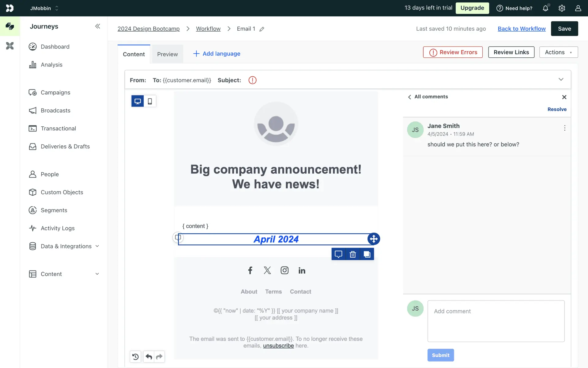This screenshot has width=588, height=368.
Task: Click the Add comment field
Action: pyautogui.click(x=496, y=321)
